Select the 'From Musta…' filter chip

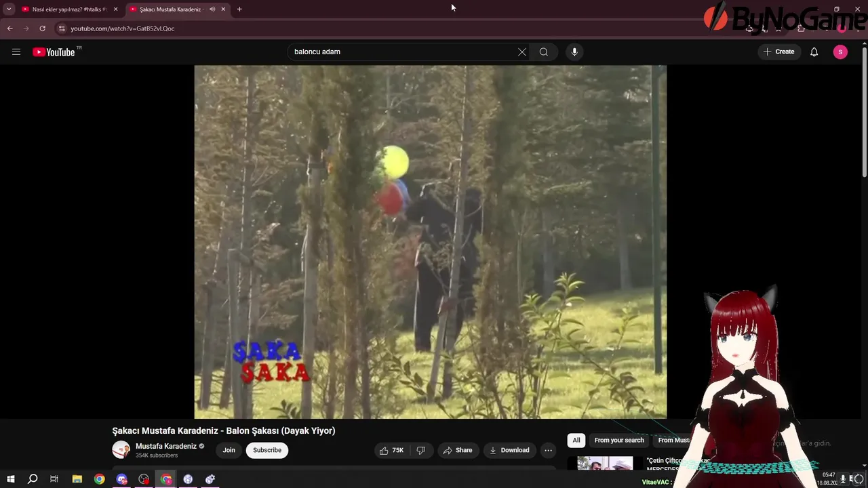[675, 441]
